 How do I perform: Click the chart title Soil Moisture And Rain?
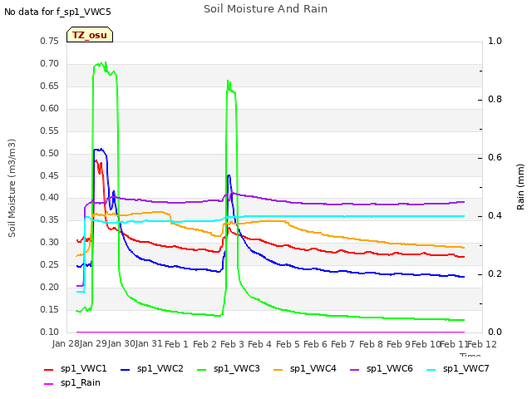click(266, 8)
